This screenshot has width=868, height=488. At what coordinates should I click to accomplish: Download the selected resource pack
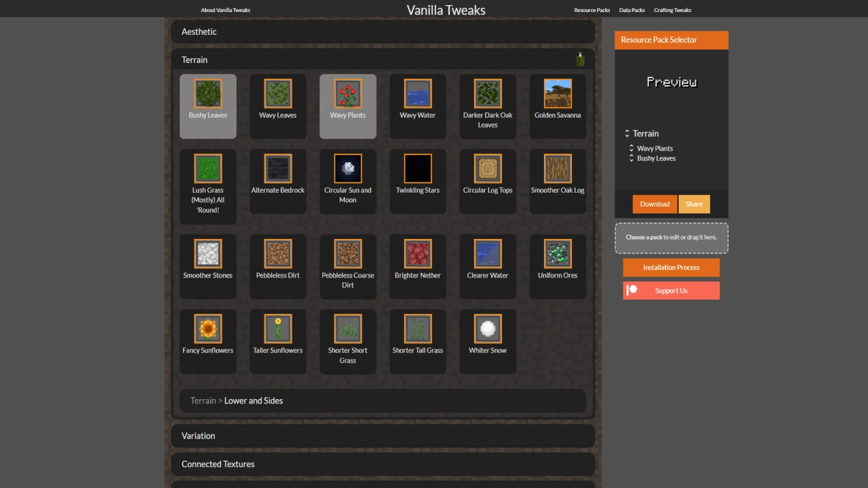(x=654, y=204)
